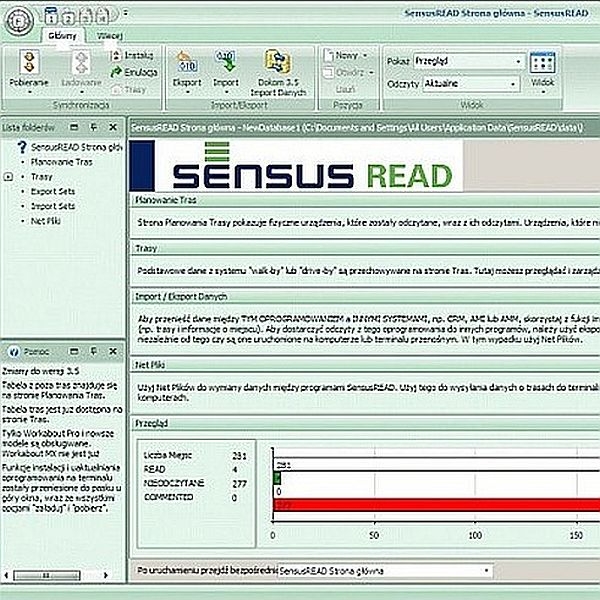
Task: Click the right scroll arrow in Pomoc panel
Action: coord(106,575)
